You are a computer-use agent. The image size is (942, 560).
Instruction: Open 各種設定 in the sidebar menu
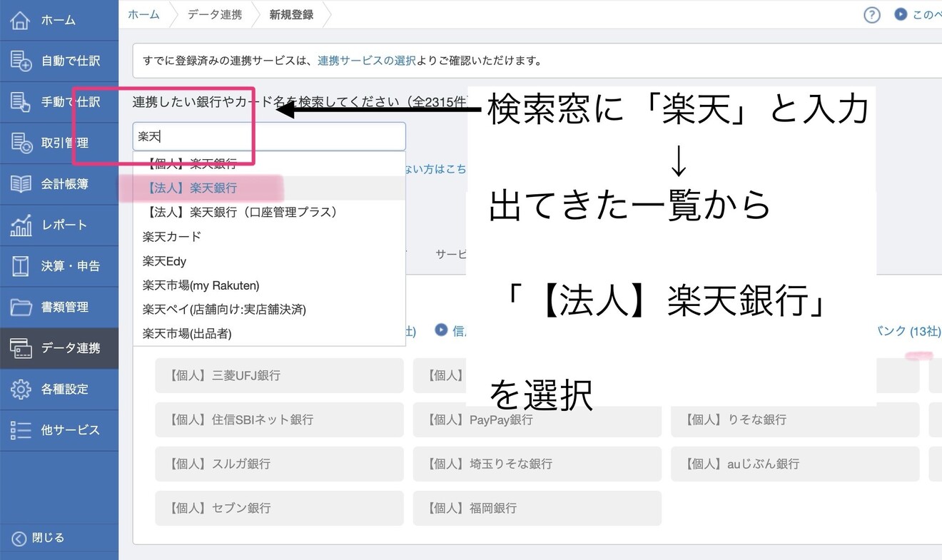(x=59, y=390)
